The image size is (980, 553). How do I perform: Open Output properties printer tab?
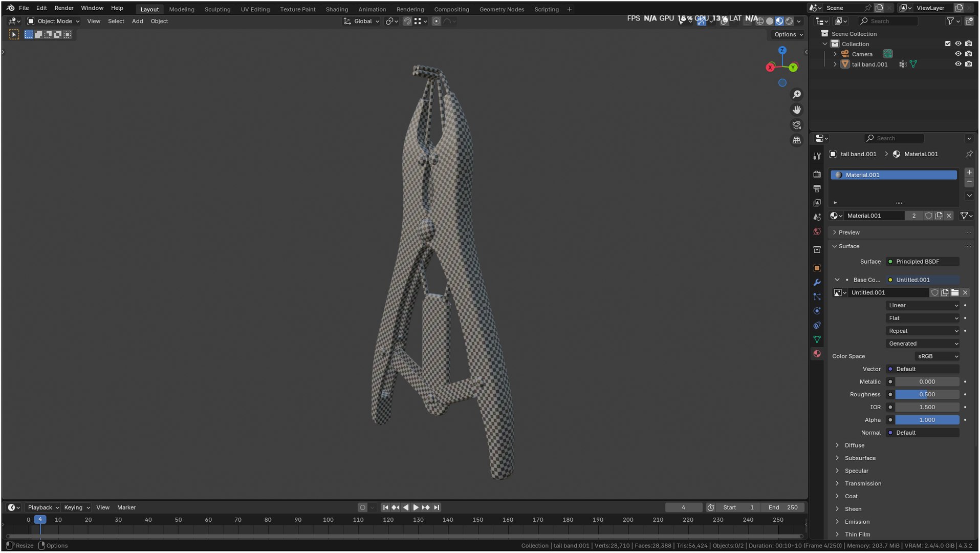click(817, 189)
